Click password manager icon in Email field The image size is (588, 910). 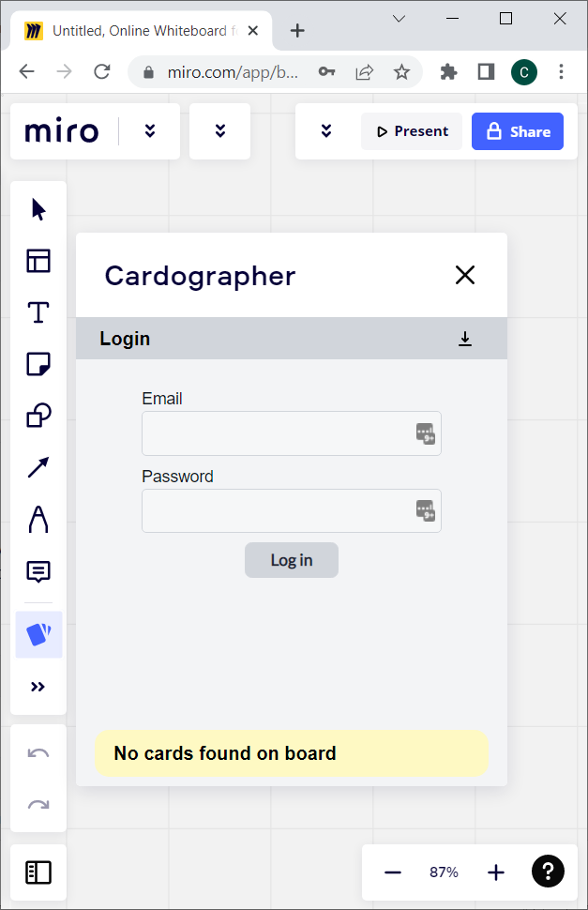[426, 433]
